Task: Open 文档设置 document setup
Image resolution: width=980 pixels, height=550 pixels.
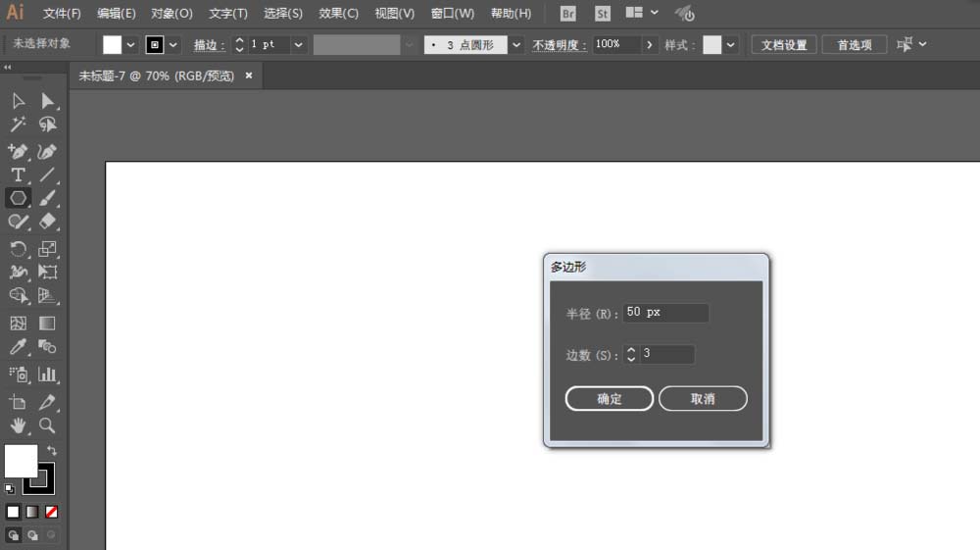Action: (784, 45)
